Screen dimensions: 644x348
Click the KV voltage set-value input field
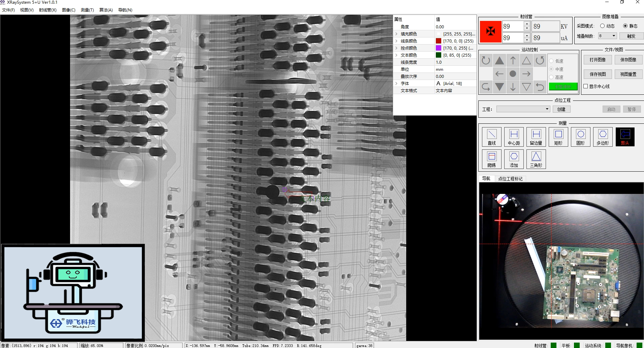coord(513,26)
